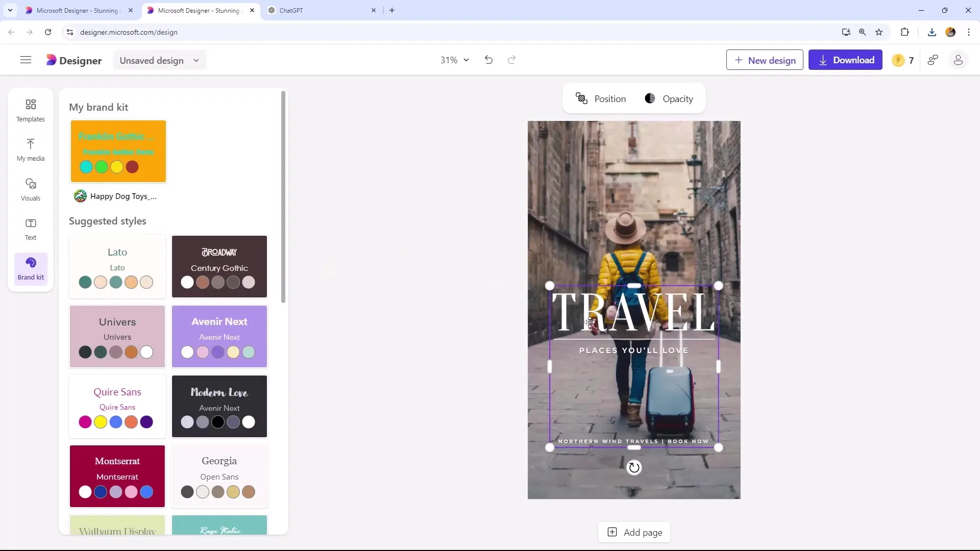Click the ChatGPT browser tab

(x=329, y=10)
